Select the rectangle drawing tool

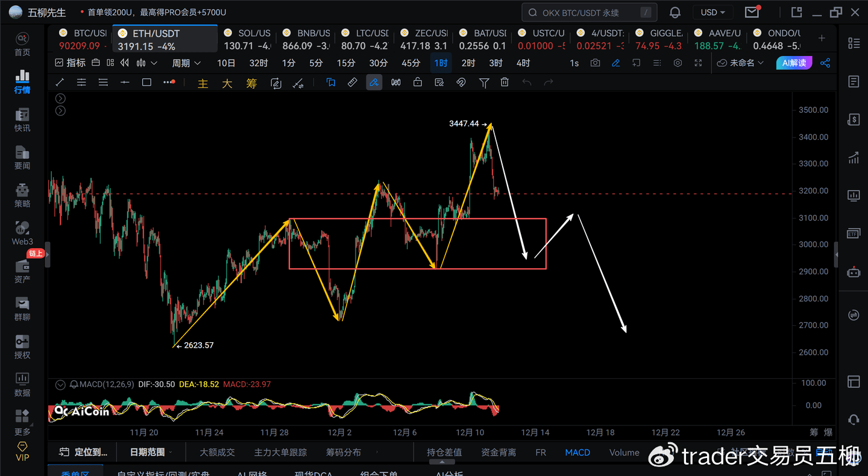pos(146,83)
